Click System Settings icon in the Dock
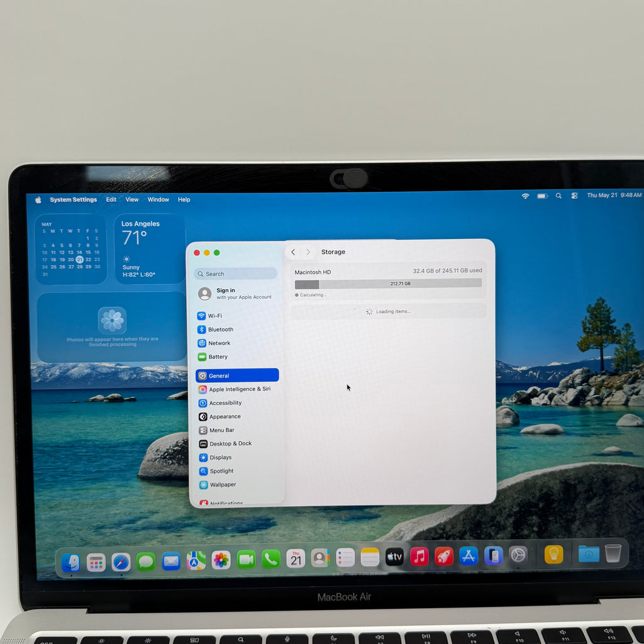644x644 pixels. pyautogui.click(x=518, y=555)
